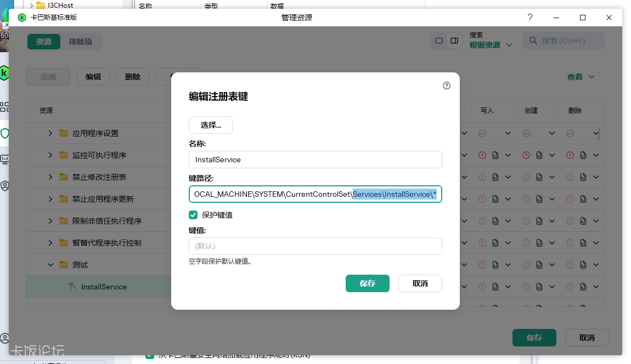Click the 键路径 registry path field
This screenshot has height=364, width=631.
coord(315,194)
